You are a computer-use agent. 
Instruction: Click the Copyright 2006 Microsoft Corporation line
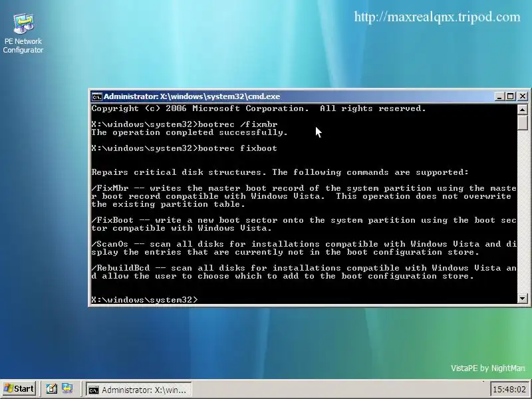click(x=259, y=108)
